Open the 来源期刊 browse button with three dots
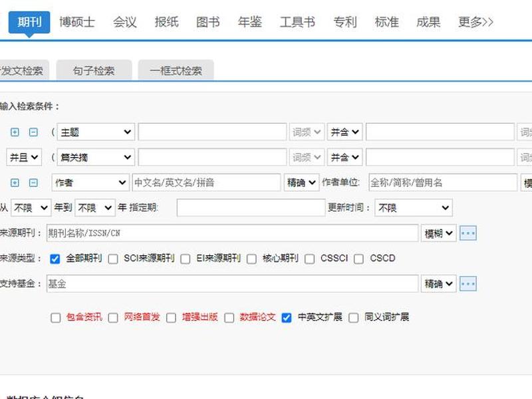 coord(468,233)
